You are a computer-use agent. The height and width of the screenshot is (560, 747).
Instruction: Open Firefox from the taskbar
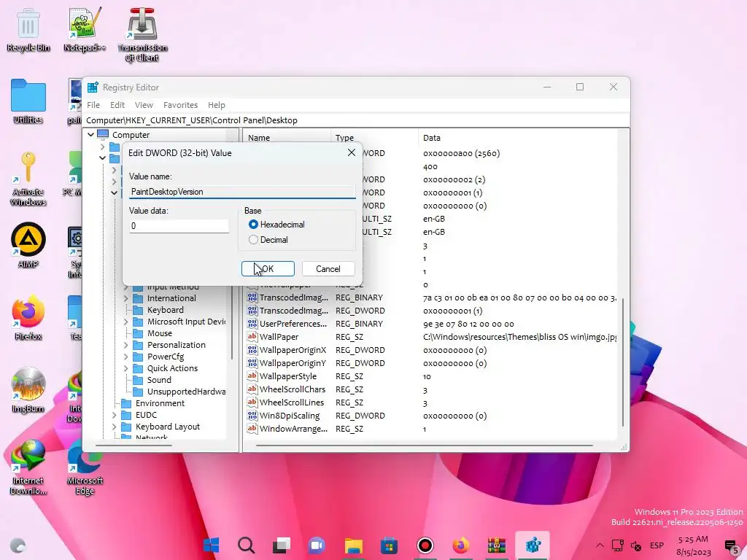pos(460,545)
